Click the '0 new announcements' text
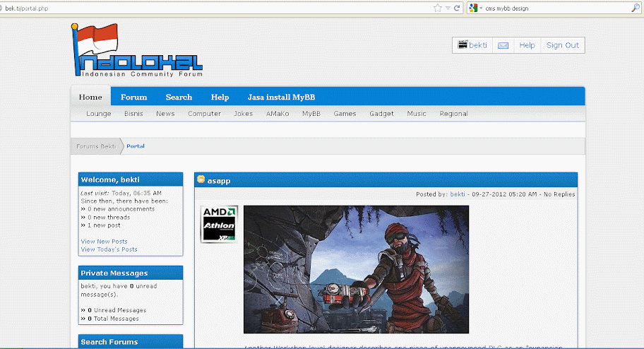Image resolution: width=644 pixels, height=349 pixels. point(121,209)
